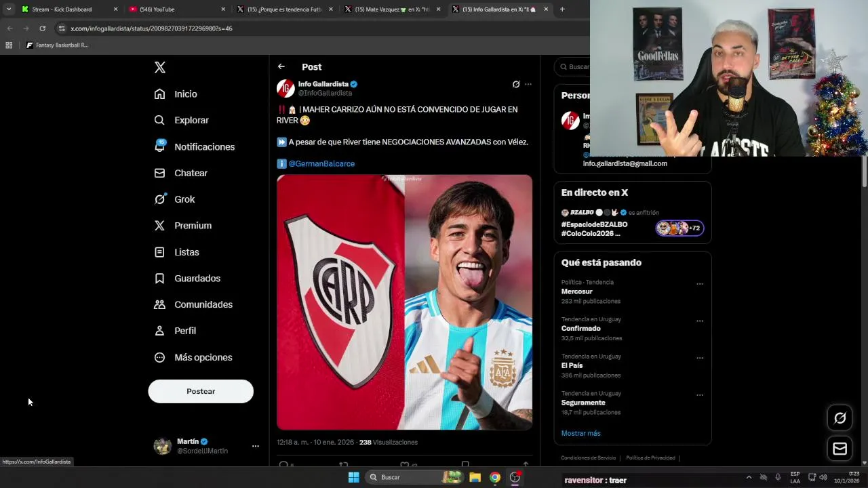868x488 pixels.
Task: Open Comunidades in sidebar
Action: point(193,304)
